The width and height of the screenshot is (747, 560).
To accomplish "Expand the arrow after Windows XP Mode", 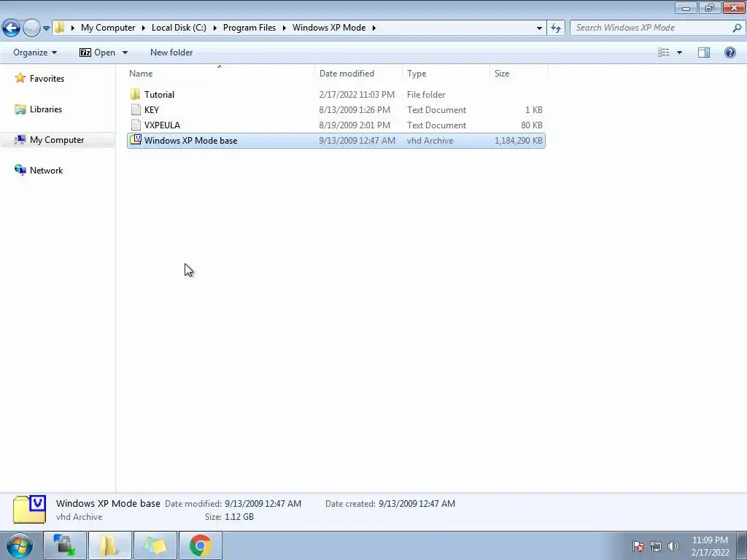I will pyautogui.click(x=373, y=28).
